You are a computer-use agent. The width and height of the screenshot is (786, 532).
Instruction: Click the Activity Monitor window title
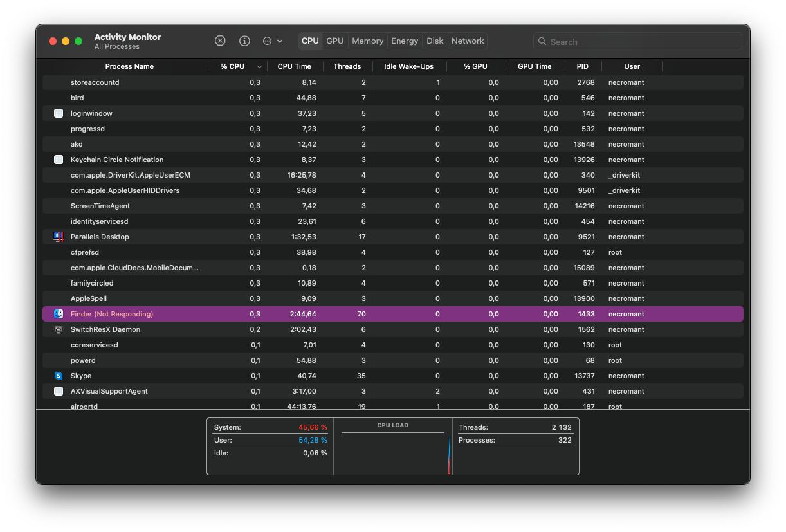[127, 37]
